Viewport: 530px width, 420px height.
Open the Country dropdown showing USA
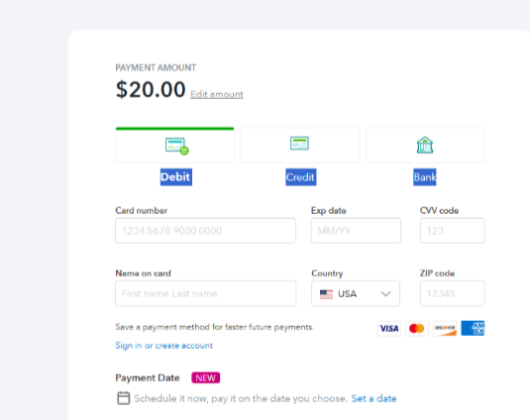[x=356, y=293]
